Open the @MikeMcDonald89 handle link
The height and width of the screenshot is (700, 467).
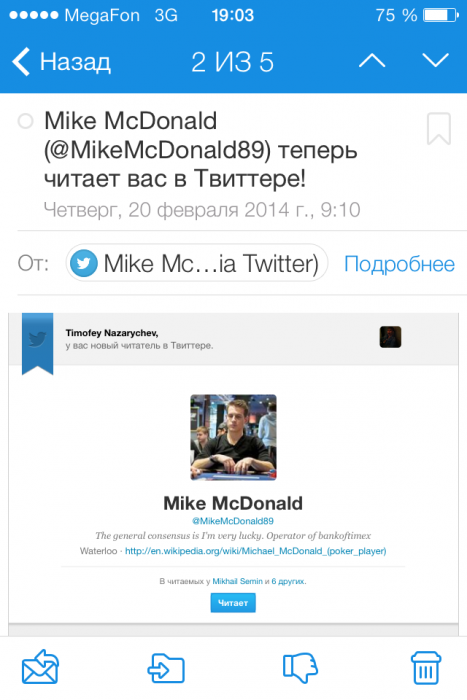click(233, 521)
